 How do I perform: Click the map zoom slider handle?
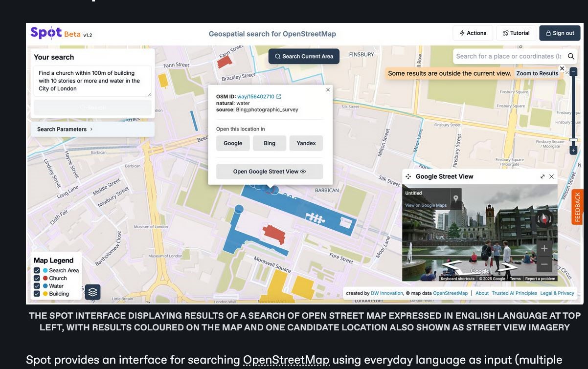pos(573,140)
